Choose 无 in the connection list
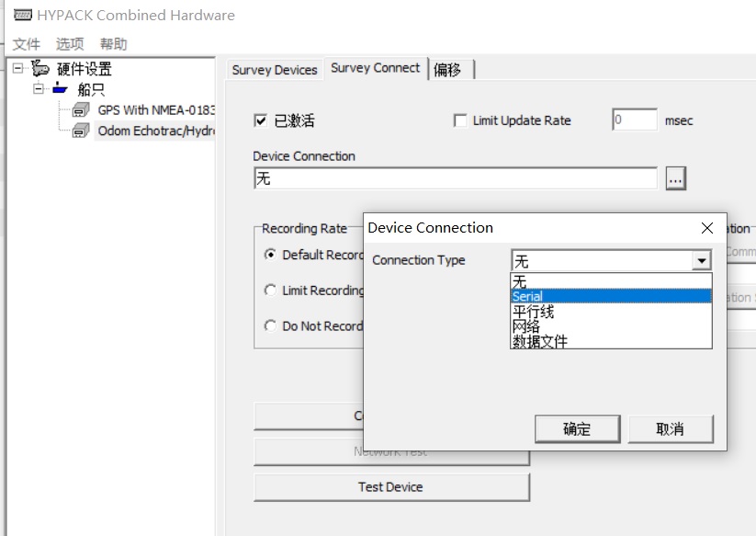 [x=611, y=281]
